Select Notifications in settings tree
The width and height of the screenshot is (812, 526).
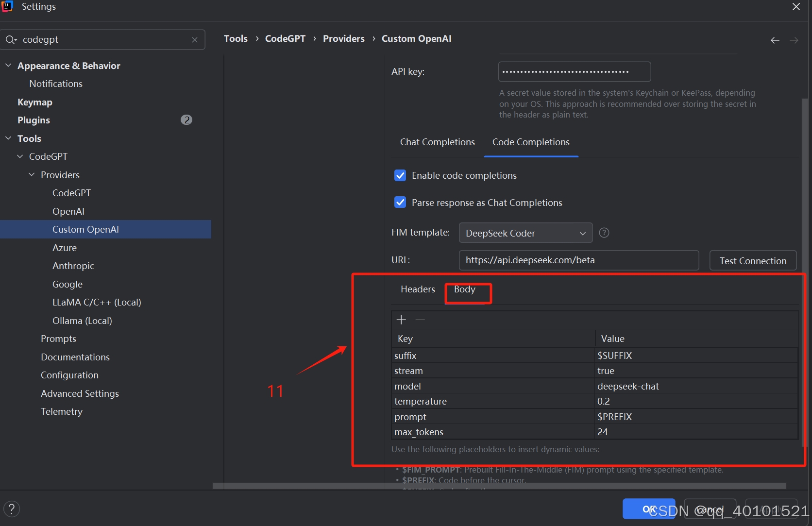click(x=56, y=84)
